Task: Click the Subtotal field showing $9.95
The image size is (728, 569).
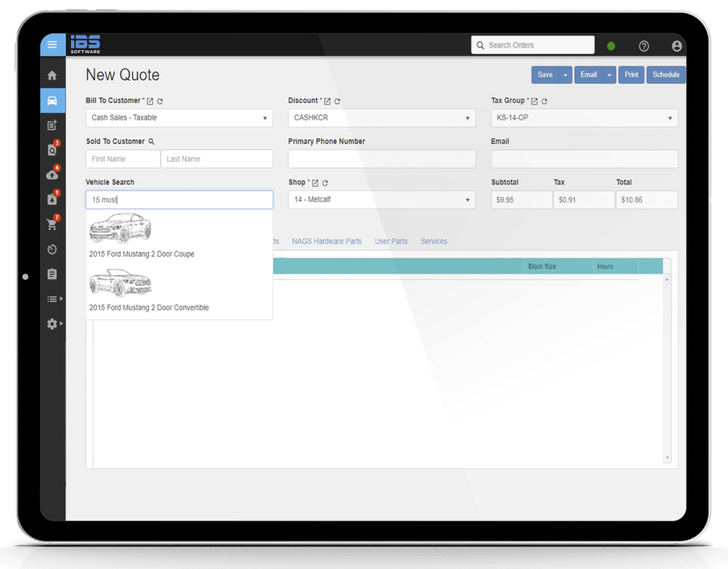Action: coord(522,200)
